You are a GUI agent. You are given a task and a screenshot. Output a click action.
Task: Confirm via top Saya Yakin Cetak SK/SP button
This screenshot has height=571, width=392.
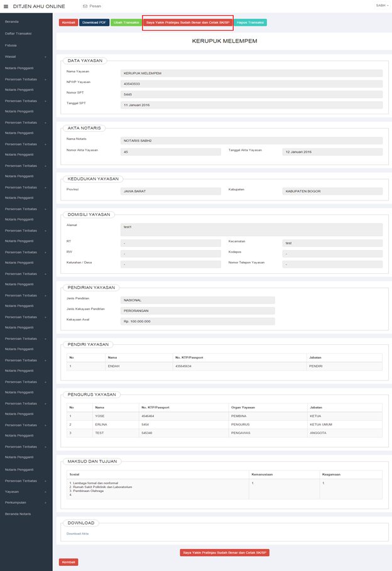point(188,23)
